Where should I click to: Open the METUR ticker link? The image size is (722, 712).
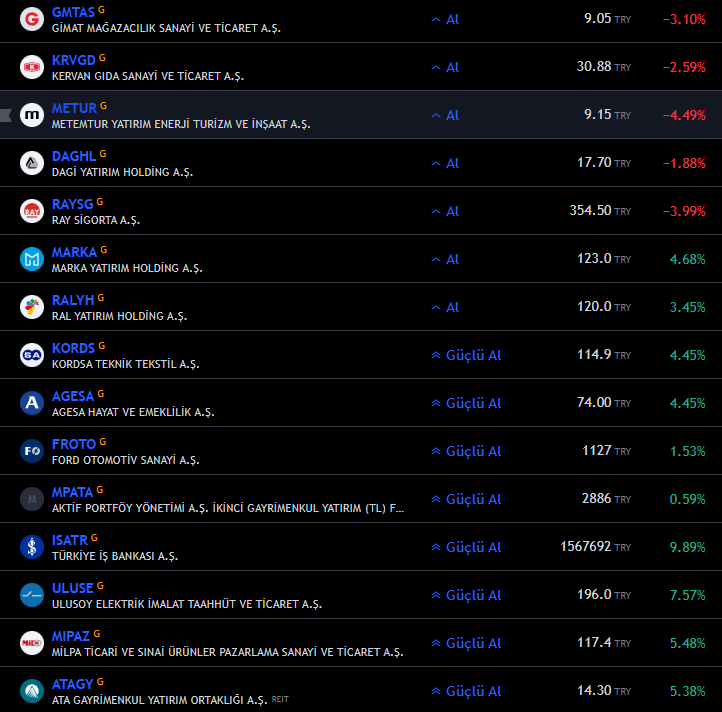click(x=74, y=108)
